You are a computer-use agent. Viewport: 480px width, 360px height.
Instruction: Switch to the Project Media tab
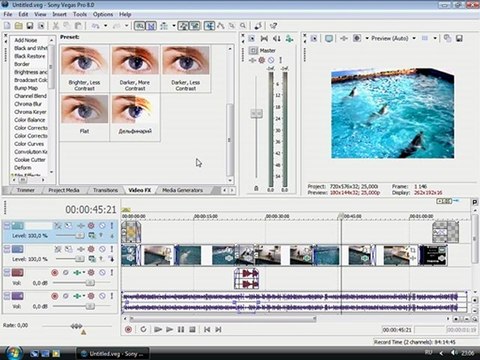coord(64,190)
